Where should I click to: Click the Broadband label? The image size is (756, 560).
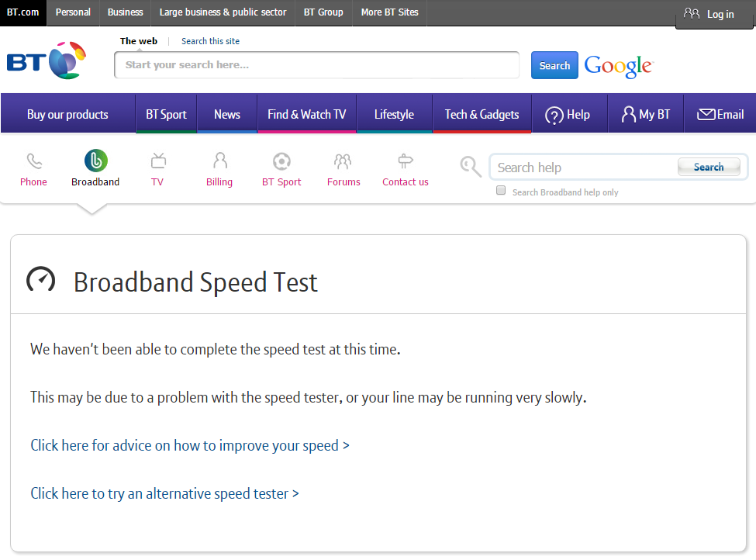(95, 181)
